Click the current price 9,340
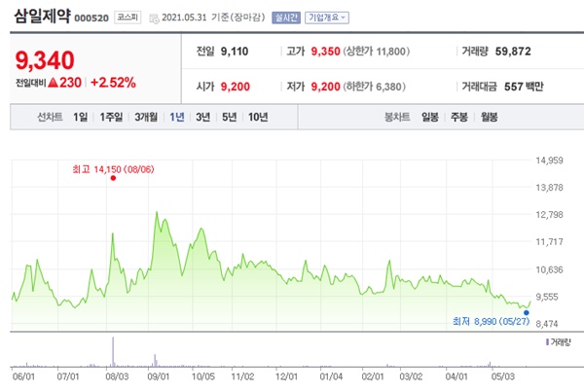 tap(45, 60)
